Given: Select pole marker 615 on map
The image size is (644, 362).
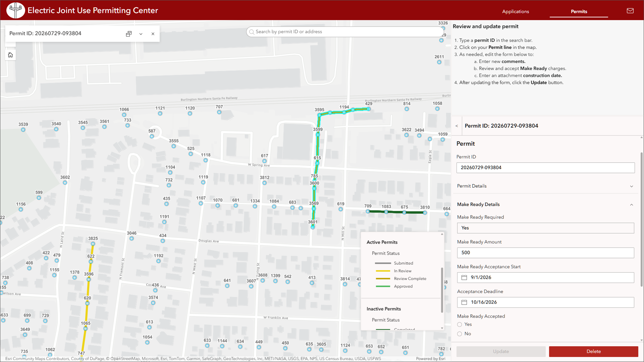Looking at the screenshot, I should (x=317, y=163).
